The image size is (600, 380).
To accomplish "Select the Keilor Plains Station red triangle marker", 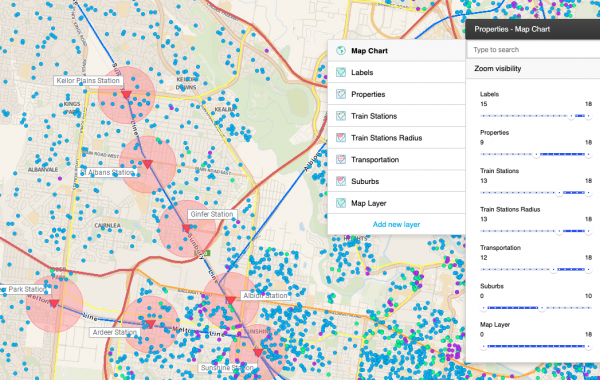I will pos(126,95).
